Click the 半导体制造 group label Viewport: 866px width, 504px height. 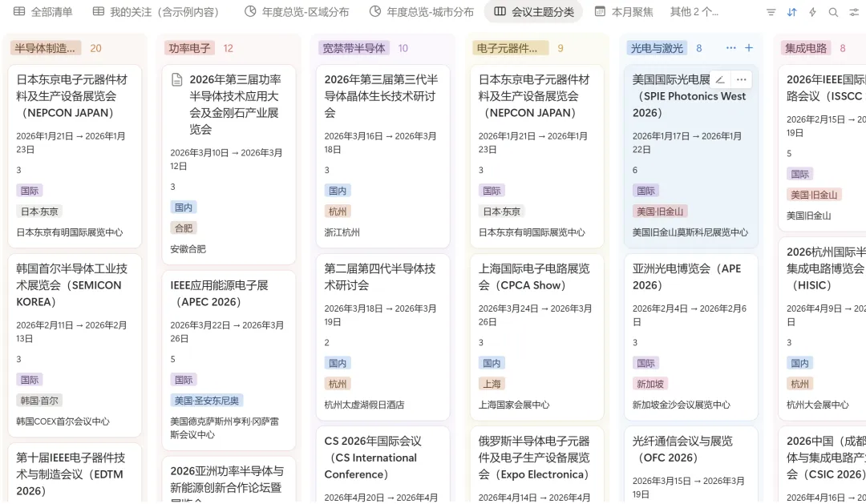point(45,48)
